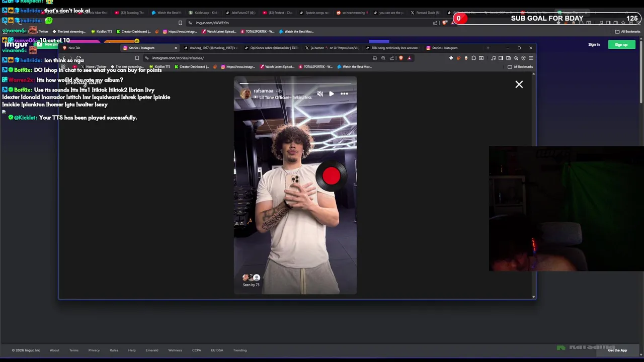Open the Wellness link in Imgur footer
Image resolution: width=644 pixels, height=362 pixels.
175,350
